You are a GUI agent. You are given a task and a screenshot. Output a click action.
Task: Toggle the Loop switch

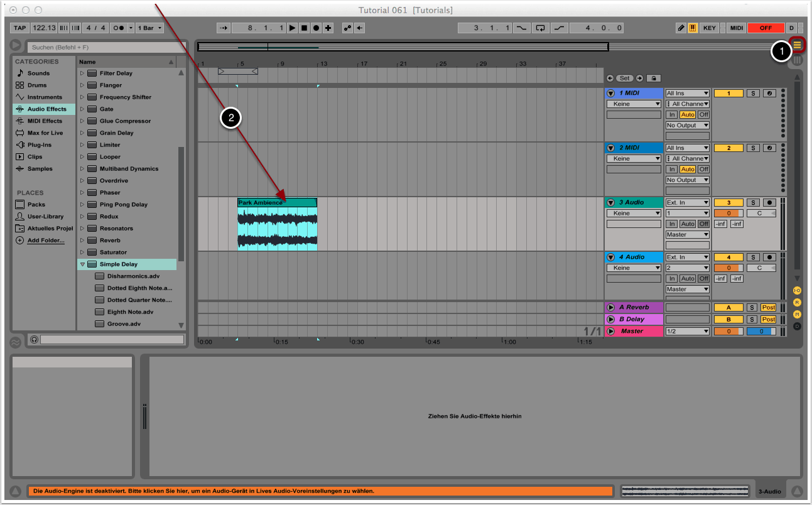pyautogui.click(x=539, y=28)
